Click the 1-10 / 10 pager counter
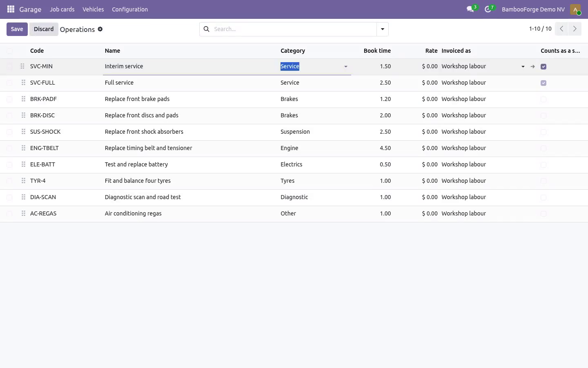 pyautogui.click(x=540, y=29)
